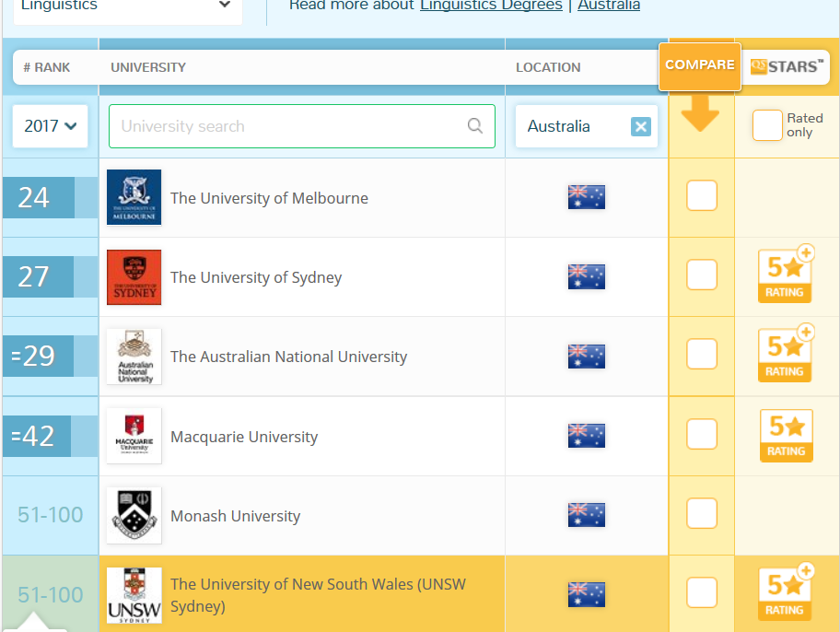840x632 pixels.
Task: Open The Australian National University page
Action: pos(289,357)
